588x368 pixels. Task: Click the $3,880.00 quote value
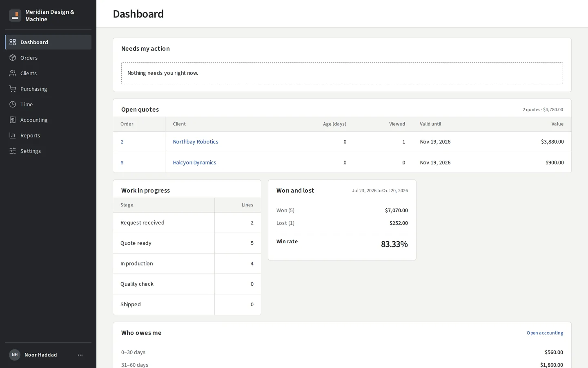[x=552, y=141]
